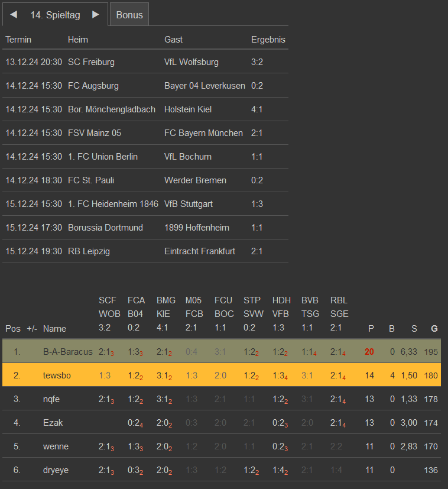The width and height of the screenshot is (448, 489).
Task: Click the Ergebnis column header
Action: click(x=268, y=40)
